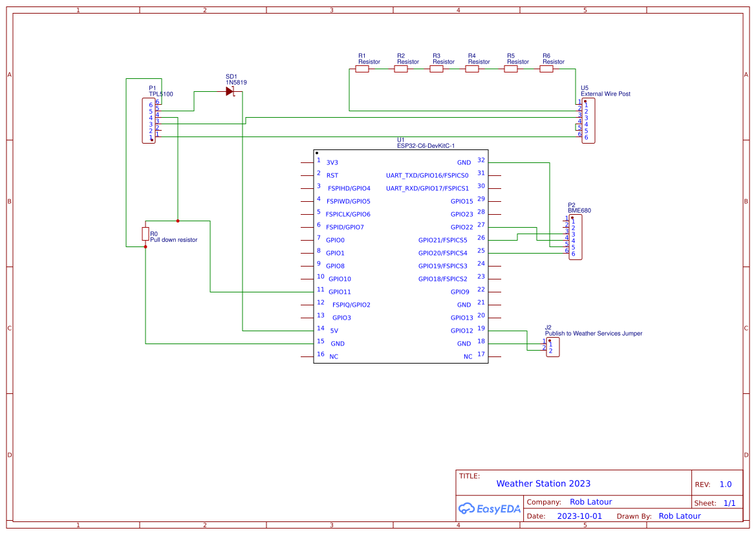Click the Drawn By name Rob Latour
The height and width of the screenshot is (535, 756).
680,516
